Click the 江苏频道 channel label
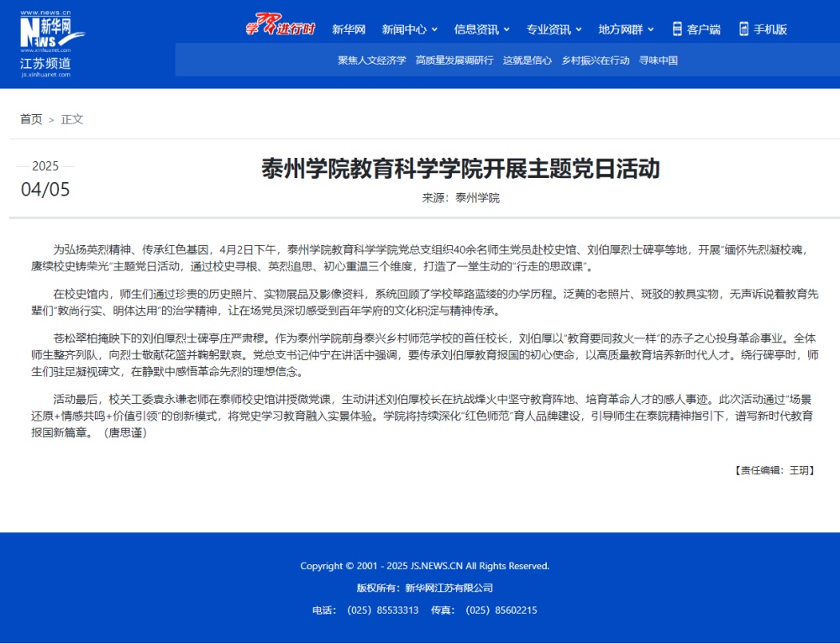 click(45, 64)
